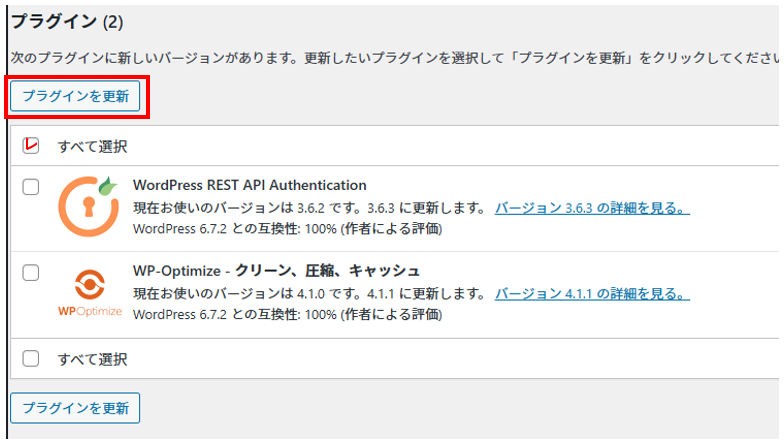Click the WordPress REST API Authentication plugin icon
Viewport: 784px width, 440px height.
(x=89, y=206)
